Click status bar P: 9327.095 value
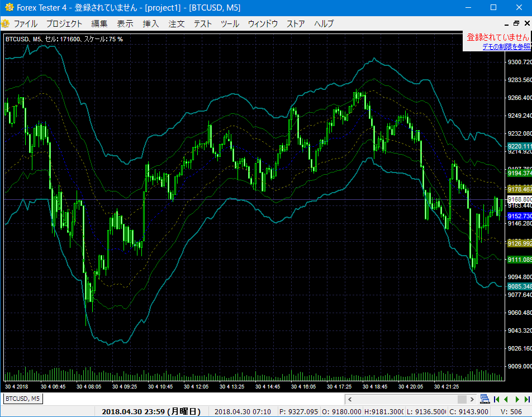 click(x=298, y=412)
